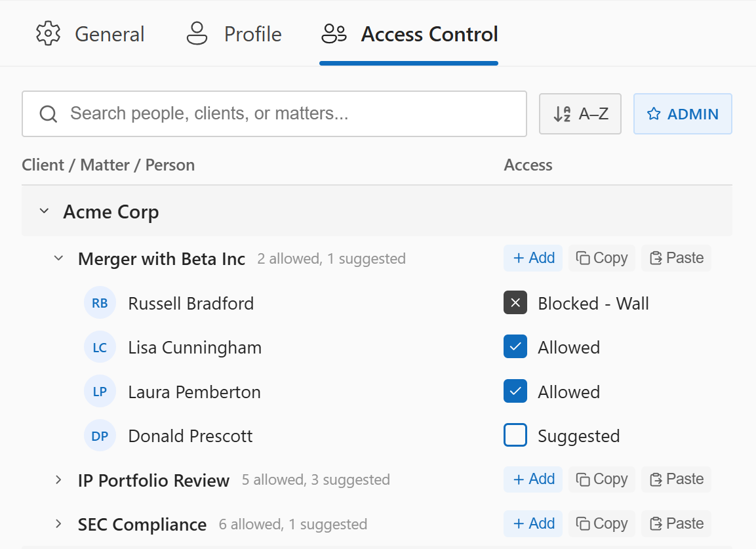
Task: Collapse the Acme Corp group
Action: pyautogui.click(x=44, y=211)
